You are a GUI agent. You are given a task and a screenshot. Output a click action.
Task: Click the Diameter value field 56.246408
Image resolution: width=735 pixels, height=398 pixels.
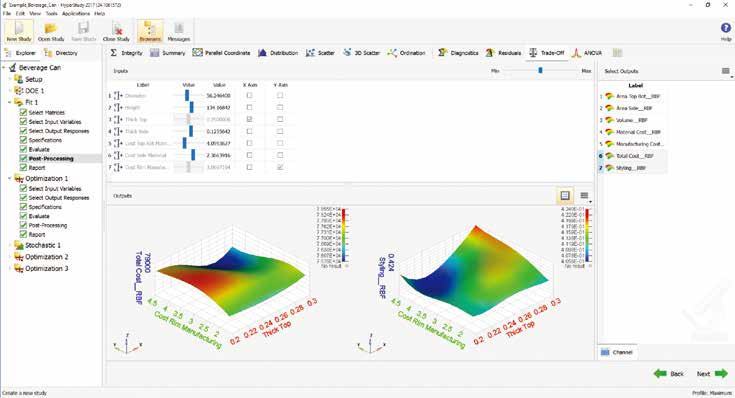tap(218, 96)
